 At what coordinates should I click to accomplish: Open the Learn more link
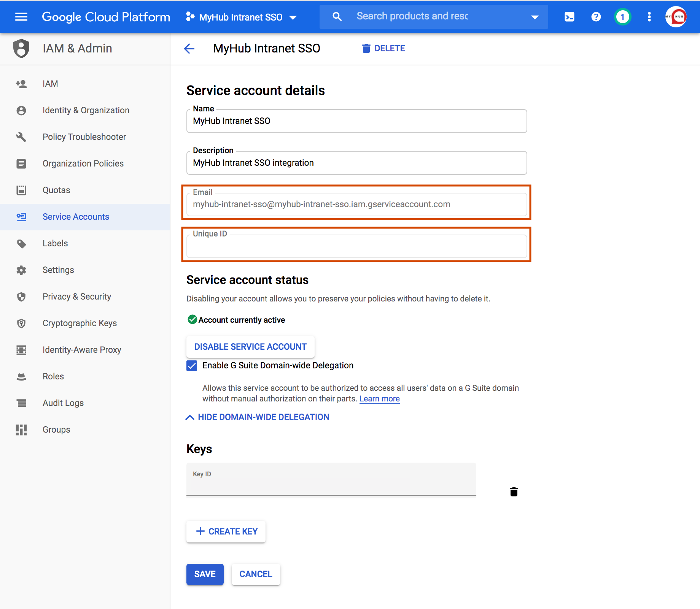point(379,398)
